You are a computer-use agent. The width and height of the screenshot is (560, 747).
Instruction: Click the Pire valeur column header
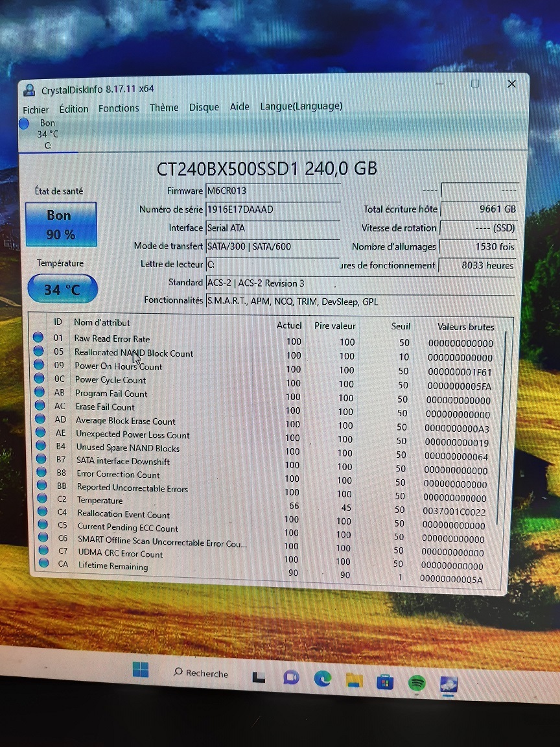334,326
